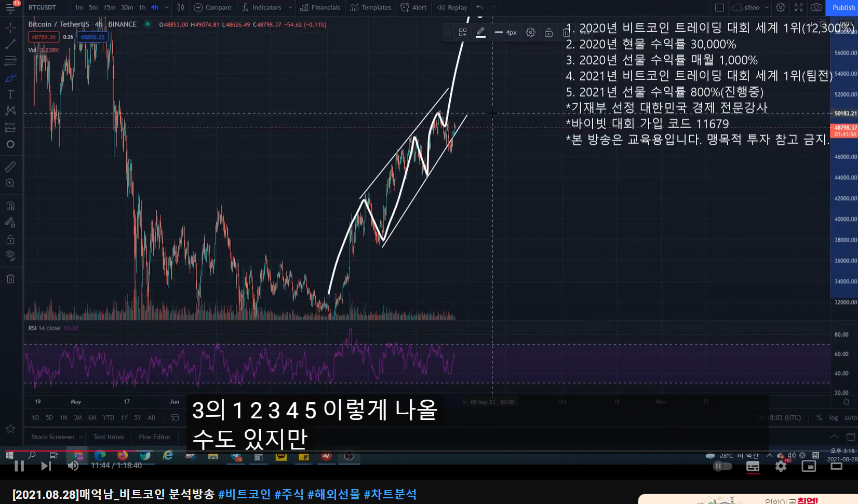
Task: Toggle stay in drawing mode
Action: 10,223
